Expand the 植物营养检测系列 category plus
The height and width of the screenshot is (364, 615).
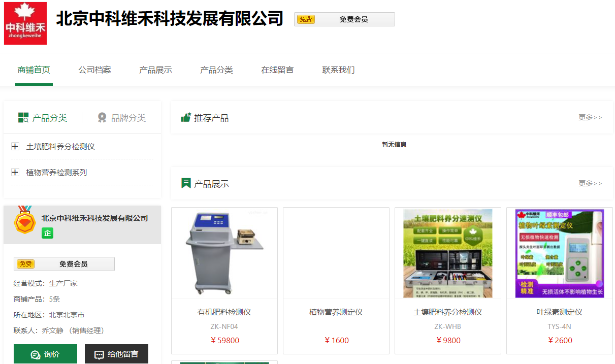15,173
